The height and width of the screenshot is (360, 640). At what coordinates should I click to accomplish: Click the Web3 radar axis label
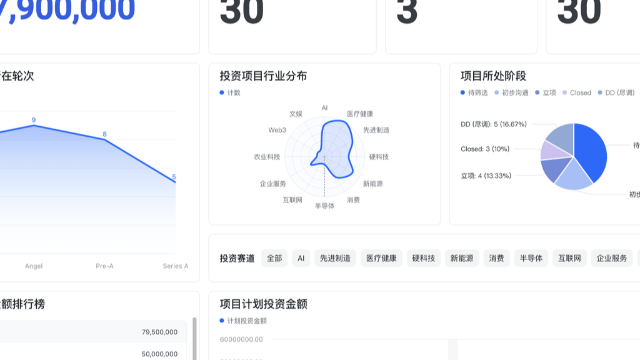277,130
